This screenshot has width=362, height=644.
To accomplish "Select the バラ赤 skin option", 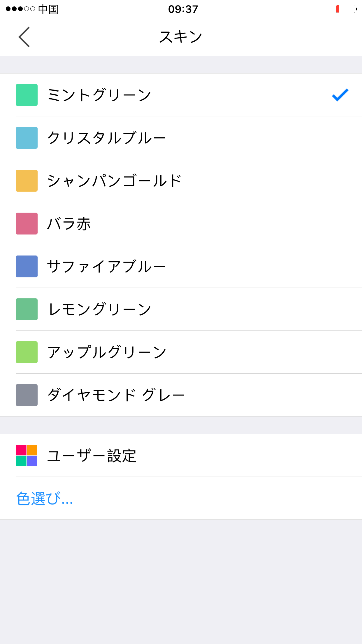I will 181,223.
